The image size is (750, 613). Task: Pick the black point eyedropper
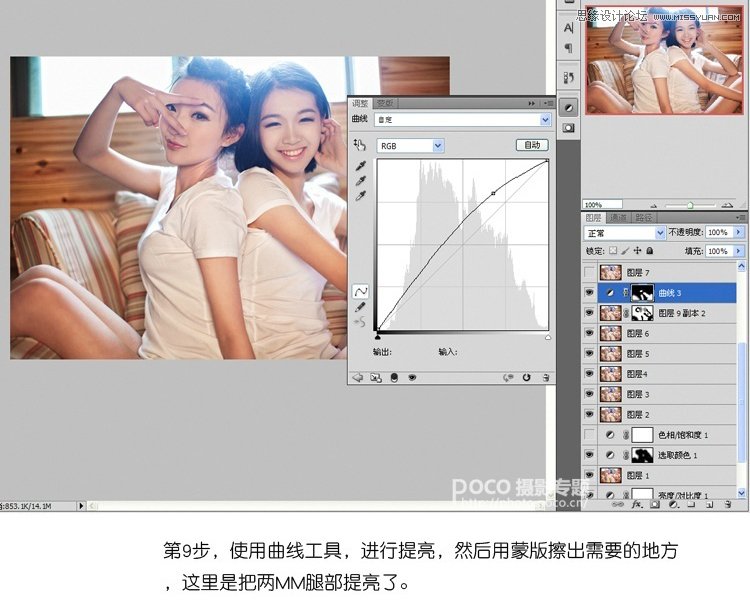[x=361, y=165]
